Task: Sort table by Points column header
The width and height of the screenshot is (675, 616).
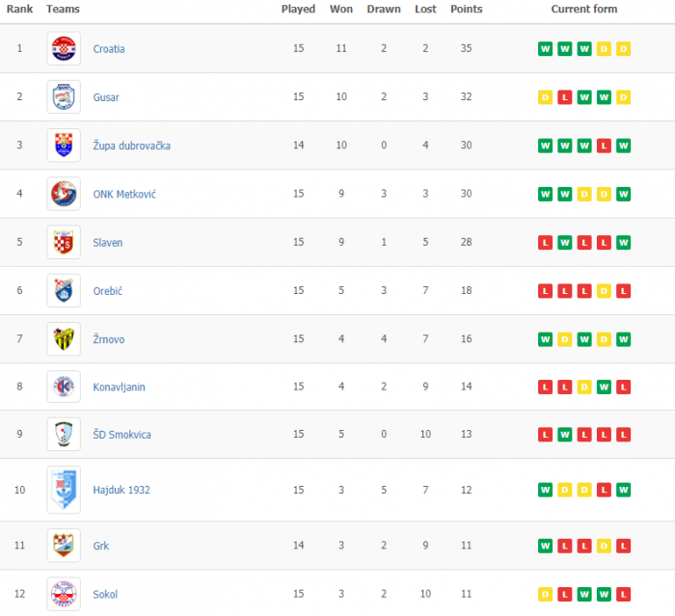Action: [466, 9]
